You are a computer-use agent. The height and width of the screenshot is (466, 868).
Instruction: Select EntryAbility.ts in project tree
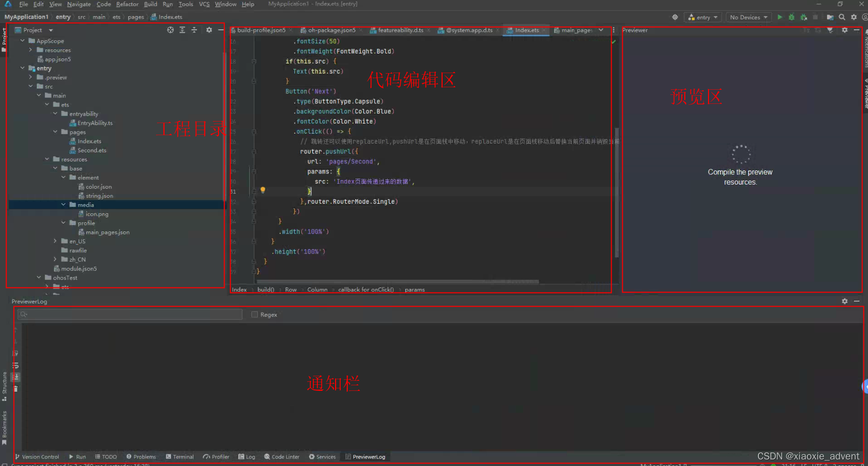95,123
